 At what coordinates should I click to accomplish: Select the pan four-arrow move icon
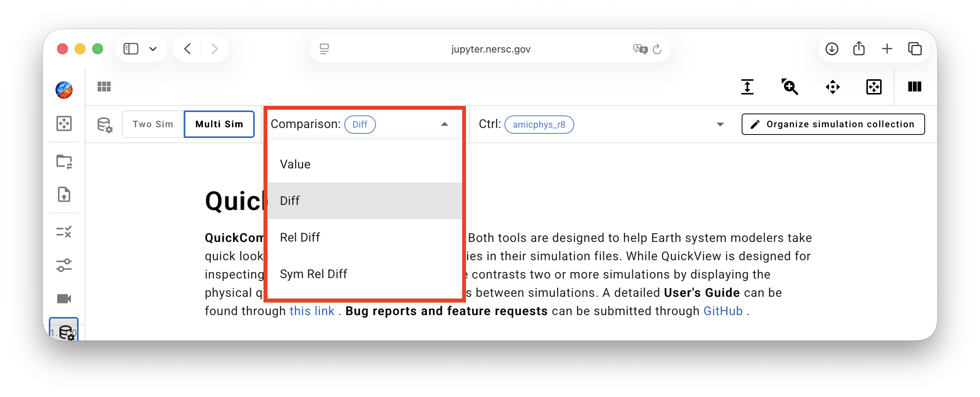click(x=833, y=87)
